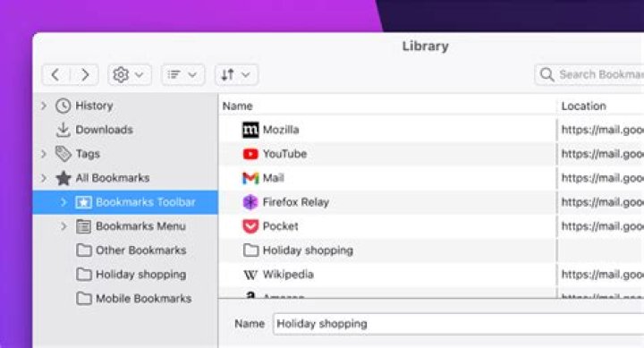Open the Import and Backup arrows menu

click(x=236, y=75)
